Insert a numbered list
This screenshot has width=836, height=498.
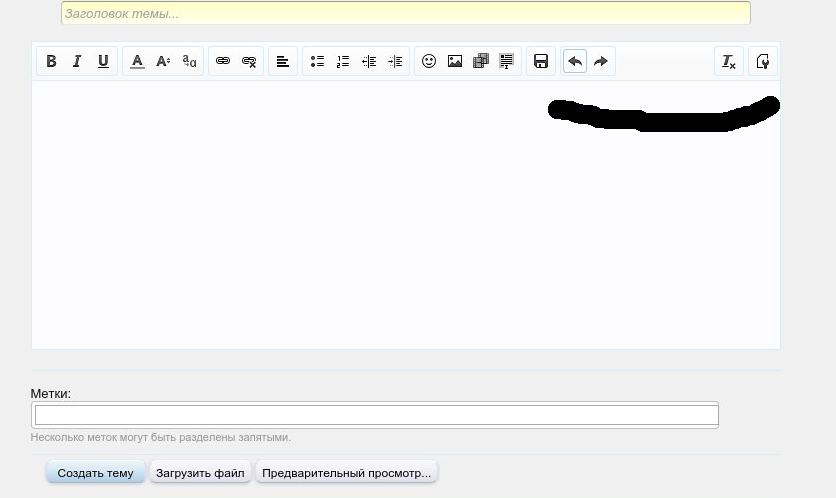tap(343, 61)
